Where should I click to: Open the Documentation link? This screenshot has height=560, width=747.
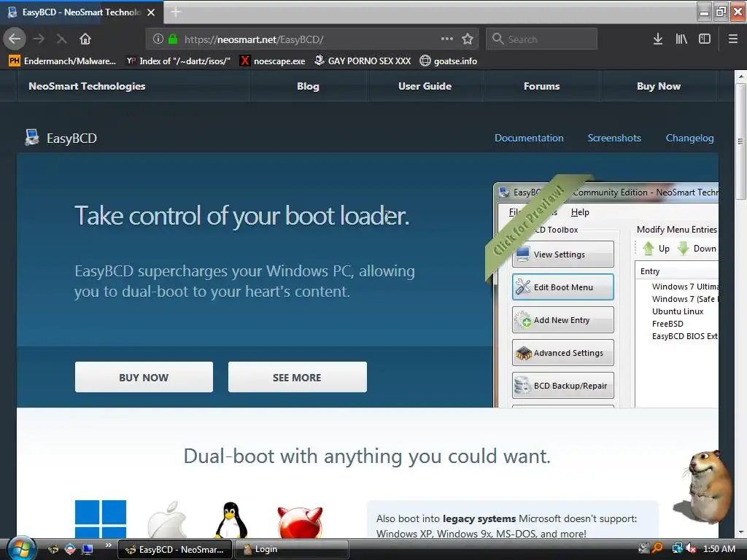click(x=529, y=138)
